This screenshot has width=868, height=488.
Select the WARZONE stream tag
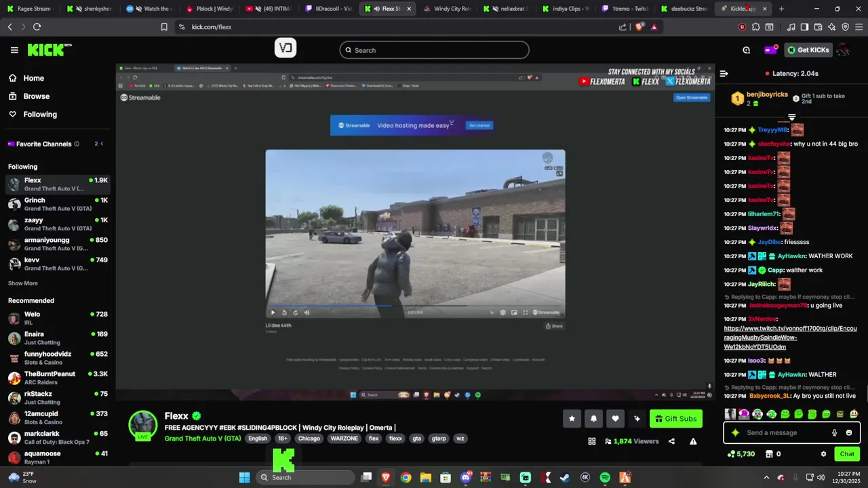point(344,439)
